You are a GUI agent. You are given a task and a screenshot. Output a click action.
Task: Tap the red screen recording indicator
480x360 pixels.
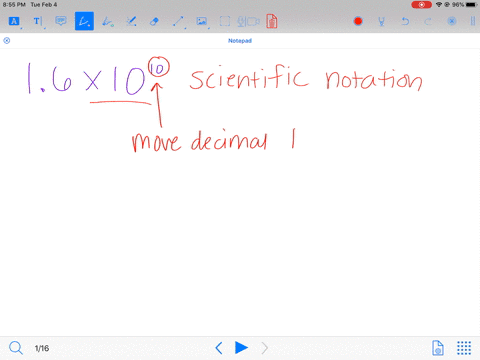click(421, 5)
